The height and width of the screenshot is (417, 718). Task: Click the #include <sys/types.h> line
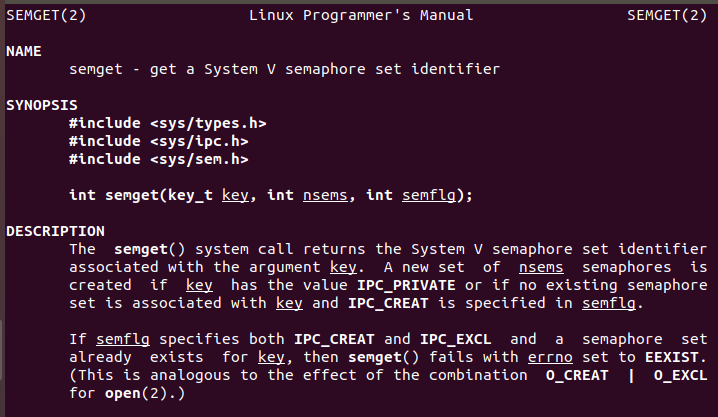click(x=167, y=123)
